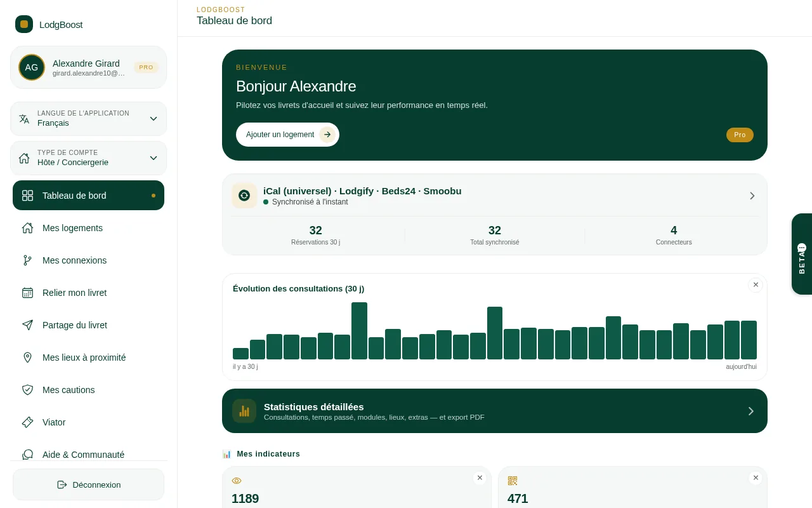Click the Connecteurs count 4
This screenshot has height=508, width=812.
tap(674, 231)
